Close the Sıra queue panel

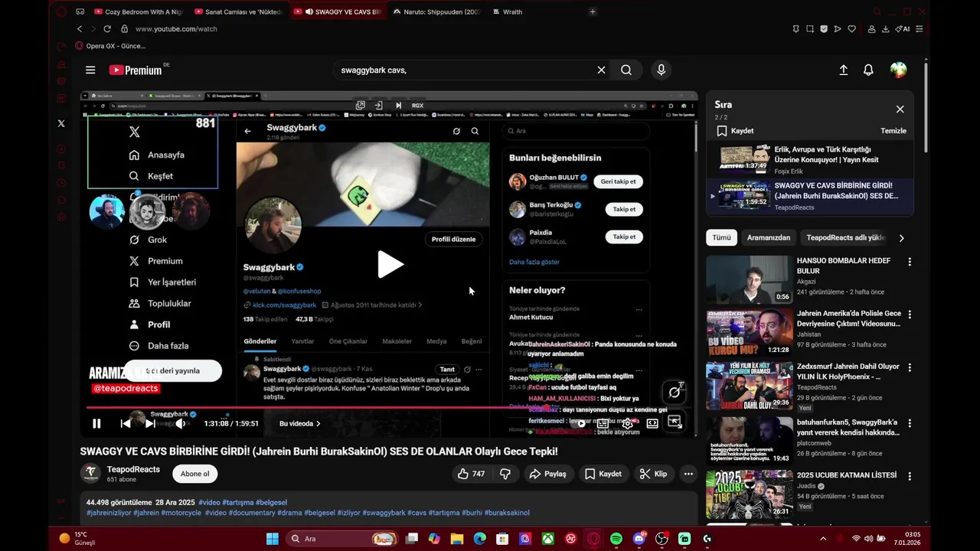click(900, 109)
